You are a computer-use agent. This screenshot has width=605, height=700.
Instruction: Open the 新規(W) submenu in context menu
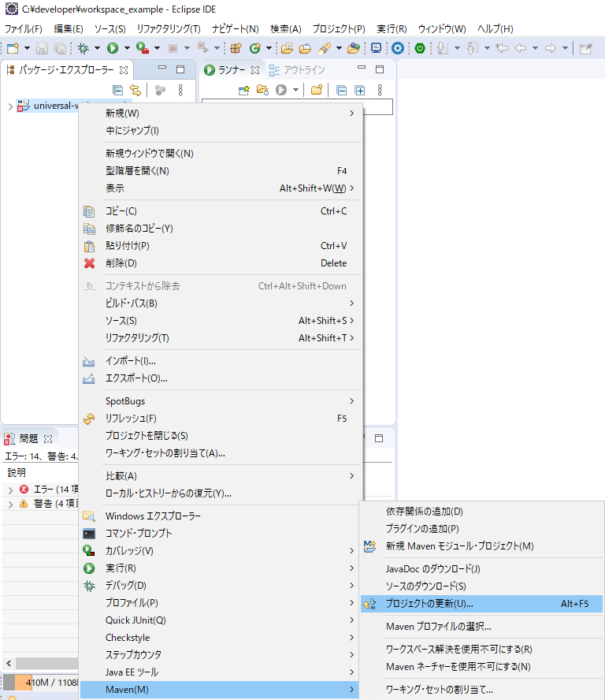coord(221,114)
